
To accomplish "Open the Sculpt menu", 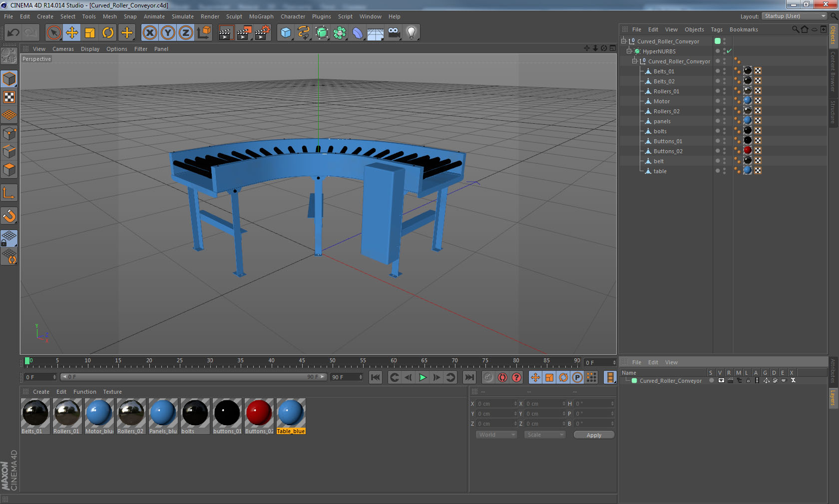I will (234, 16).
